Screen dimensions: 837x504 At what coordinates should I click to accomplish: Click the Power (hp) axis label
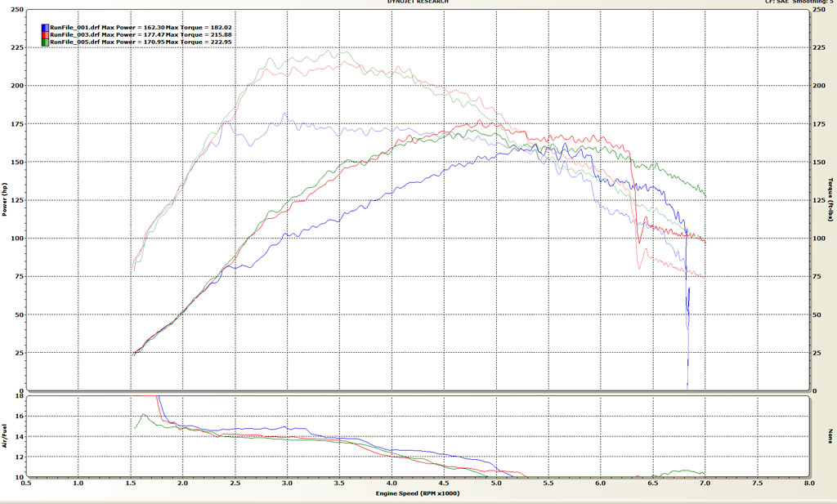(5, 201)
